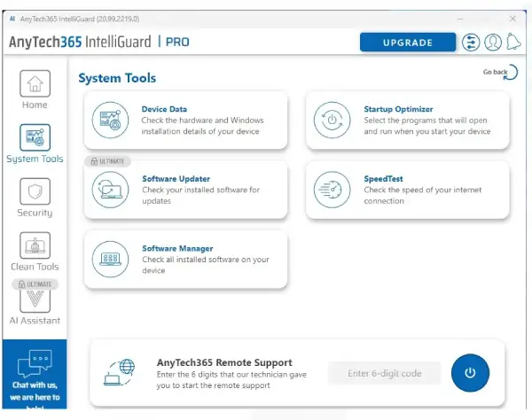Click the Ultimate lock badge above AI Assistant
Viewport: 532px width, 420px height.
(x=35, y=284)
